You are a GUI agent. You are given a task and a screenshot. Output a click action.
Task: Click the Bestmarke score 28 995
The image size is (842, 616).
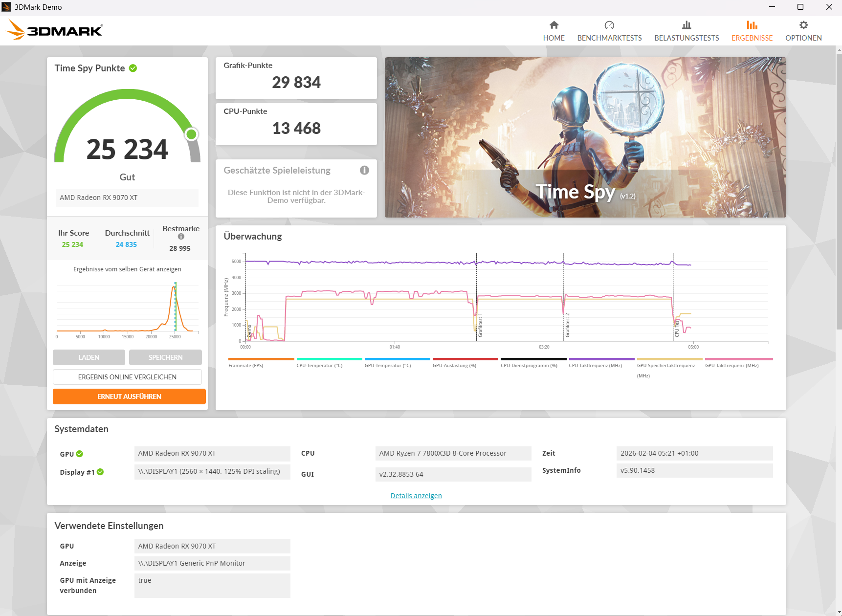click(180, 248)
